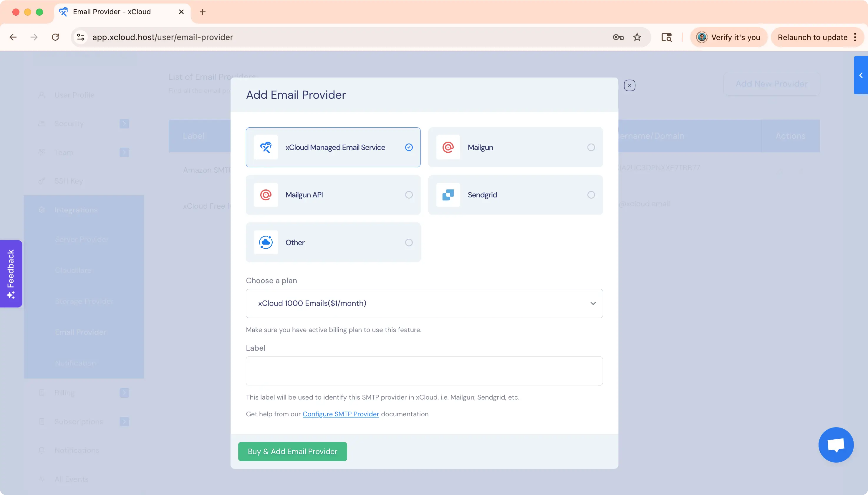Click the address bar URL

point(163,37)
